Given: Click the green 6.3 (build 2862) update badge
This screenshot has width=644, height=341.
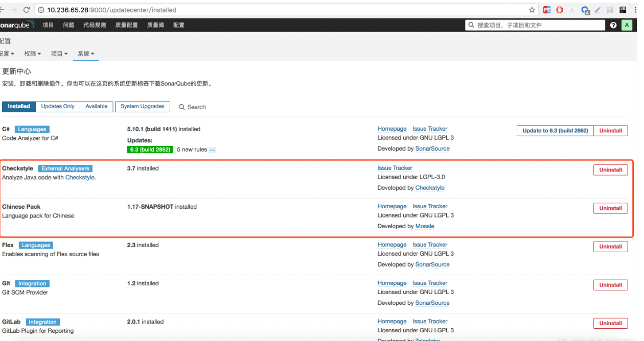Looking at the screenshot, I should 150,150.
